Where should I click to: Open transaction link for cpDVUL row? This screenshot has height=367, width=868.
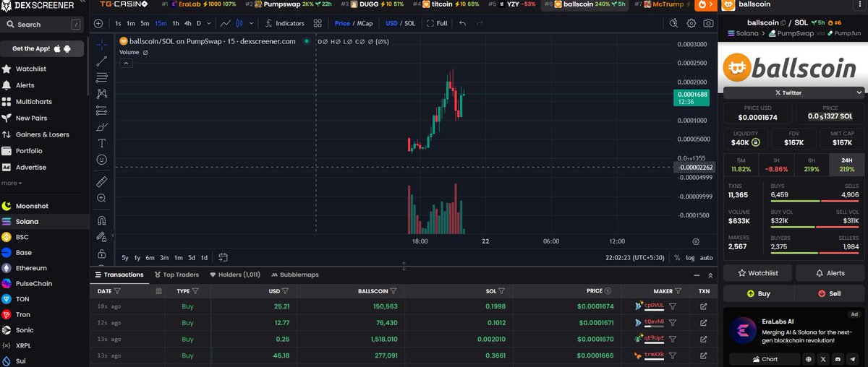[704, 306]
